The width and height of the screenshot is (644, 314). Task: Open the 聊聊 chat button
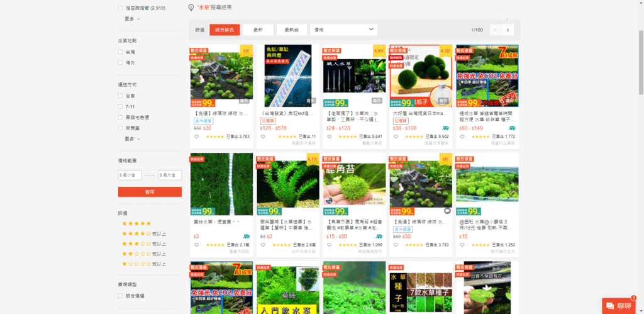(619, 306)
